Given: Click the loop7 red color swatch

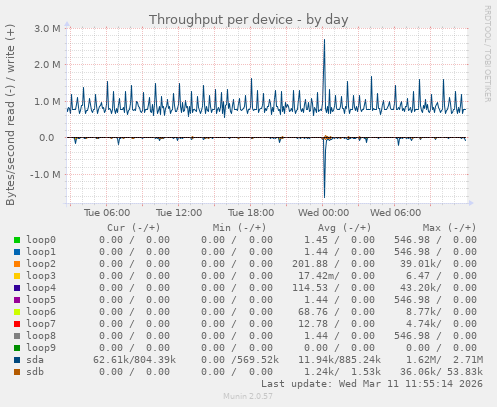Looking at the screenshot, I should tap(17, 324).
